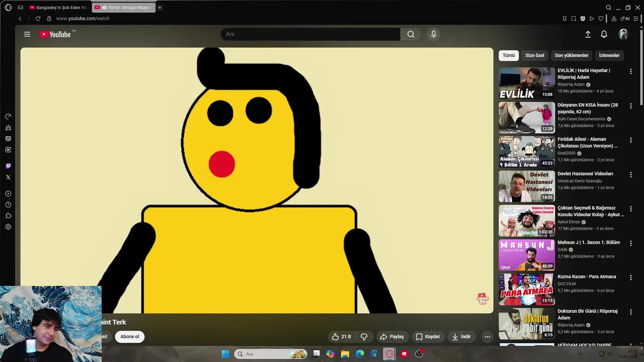Open the Opera sidebar X icon
644x362 pixels.
tap(8, 177)
